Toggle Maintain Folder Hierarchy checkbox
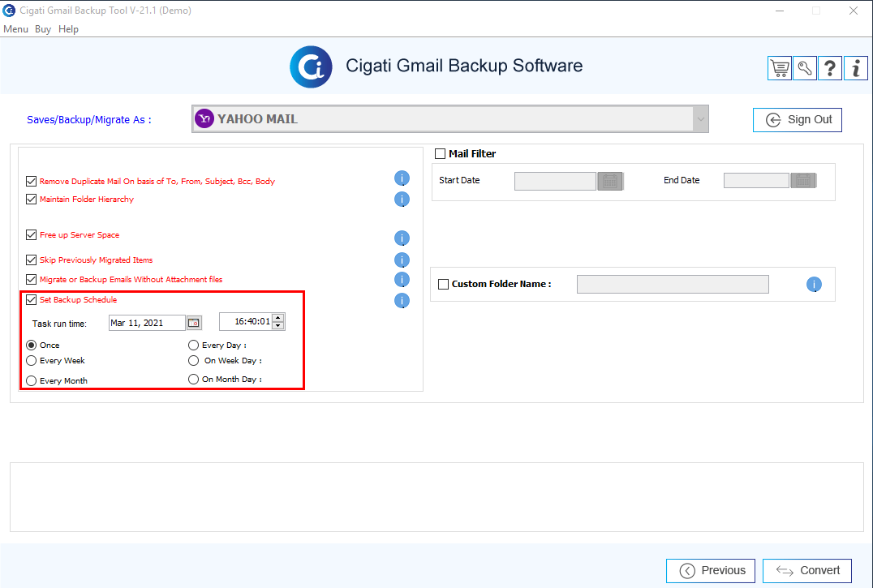 pyautogui.click(x=31, y=200)
